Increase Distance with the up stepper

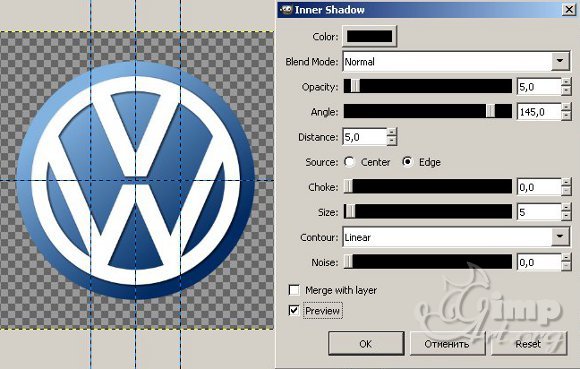[392, 132]
